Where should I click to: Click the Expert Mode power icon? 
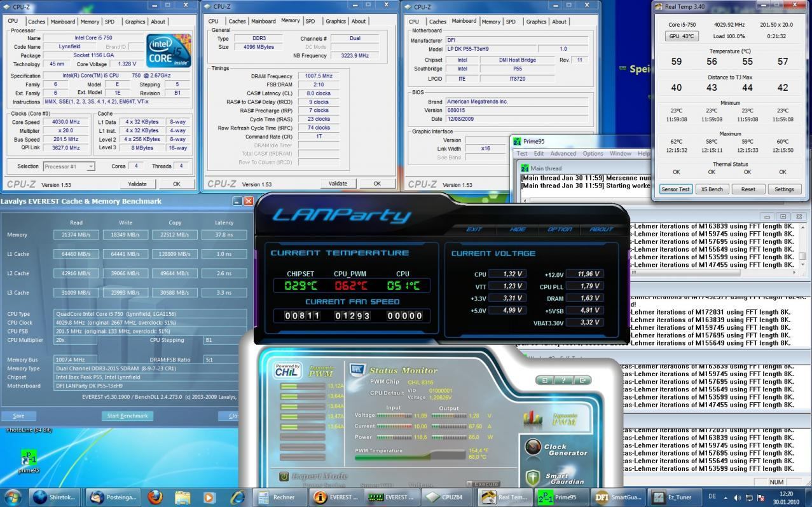(x=284, y=477)
